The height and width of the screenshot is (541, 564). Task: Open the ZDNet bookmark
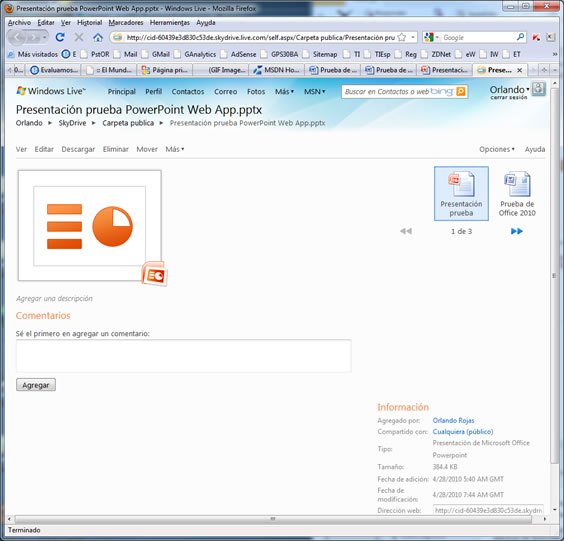(x=436, y=54)
